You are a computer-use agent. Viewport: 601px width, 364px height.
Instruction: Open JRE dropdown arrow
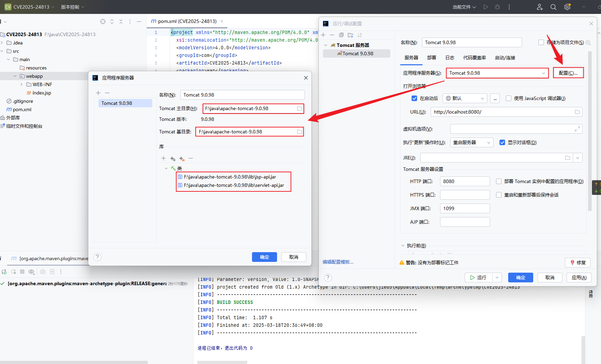click(x=578, y=158)
